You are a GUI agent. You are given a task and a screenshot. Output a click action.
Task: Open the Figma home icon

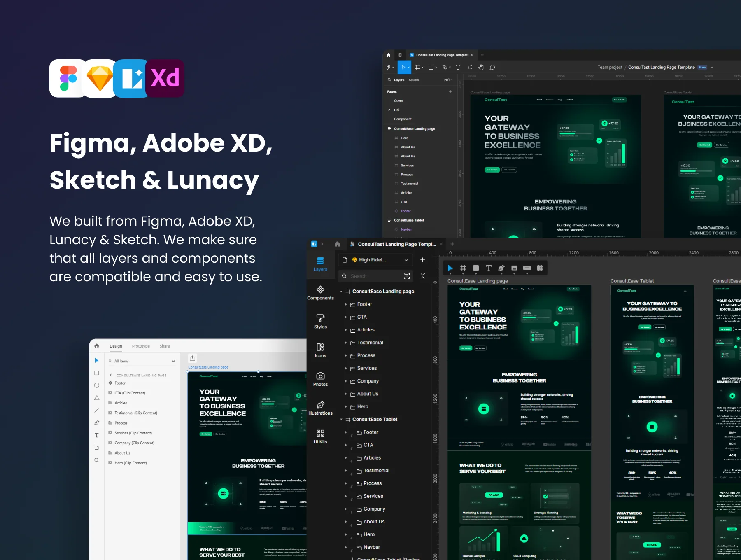(x=388, y=55)
